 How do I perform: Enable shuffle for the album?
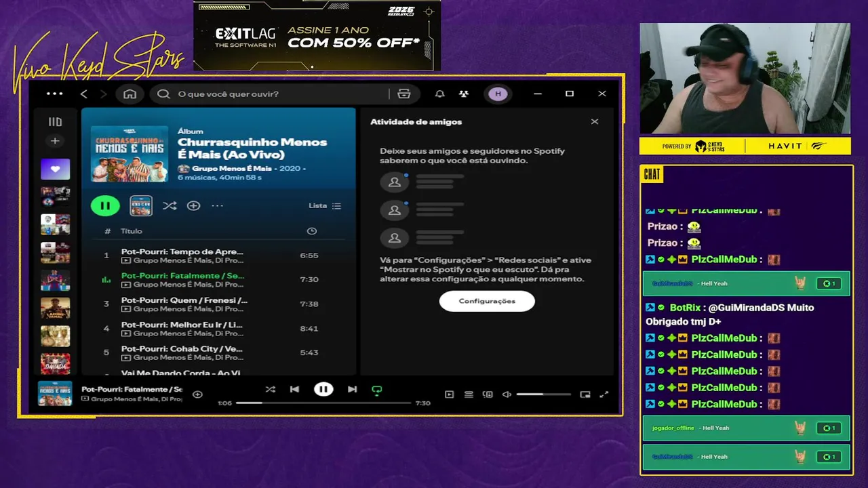(170, 205)
